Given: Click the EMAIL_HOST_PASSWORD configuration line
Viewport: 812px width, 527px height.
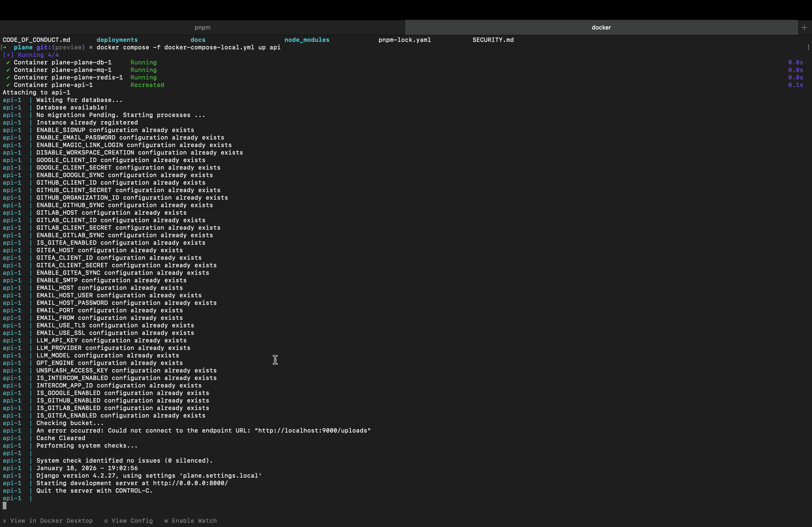Looking at the screenshot, I should pos(126,303).
